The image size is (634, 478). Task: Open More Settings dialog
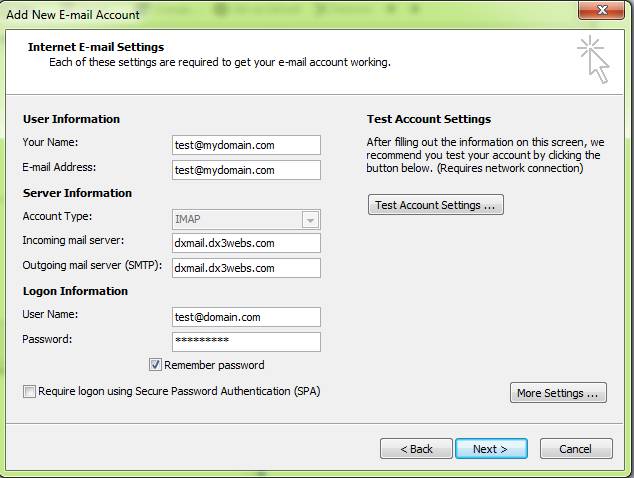558,393
